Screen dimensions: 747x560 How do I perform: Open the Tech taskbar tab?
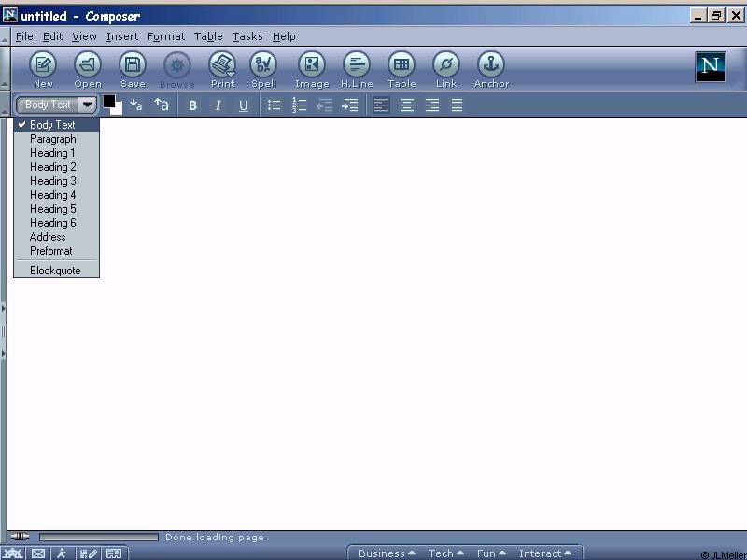point(446,553)
